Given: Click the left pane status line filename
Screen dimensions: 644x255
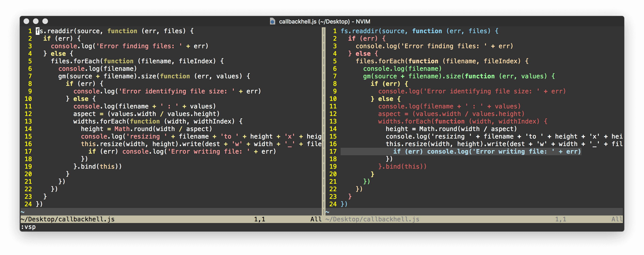Looking at the screenshot, I should (68, 219).
